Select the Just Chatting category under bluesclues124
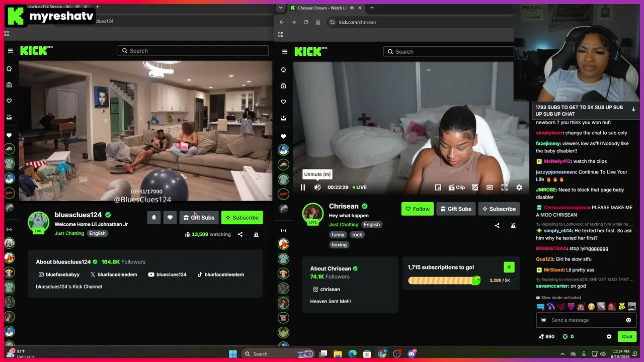 click(x=69, y=233)
